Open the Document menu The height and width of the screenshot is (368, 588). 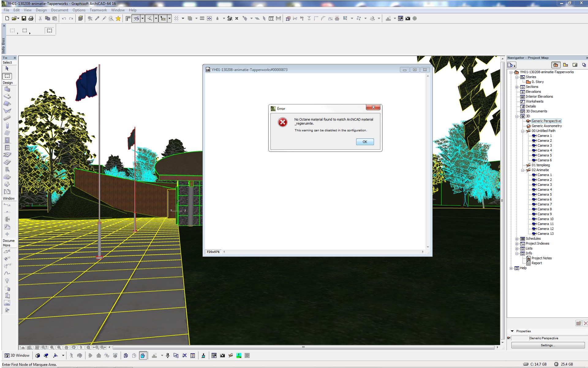59,10
